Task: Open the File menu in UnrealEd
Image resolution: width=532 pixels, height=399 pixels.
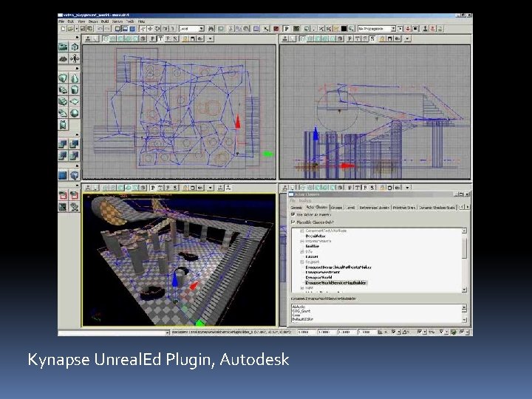Action: coord(61,21)
